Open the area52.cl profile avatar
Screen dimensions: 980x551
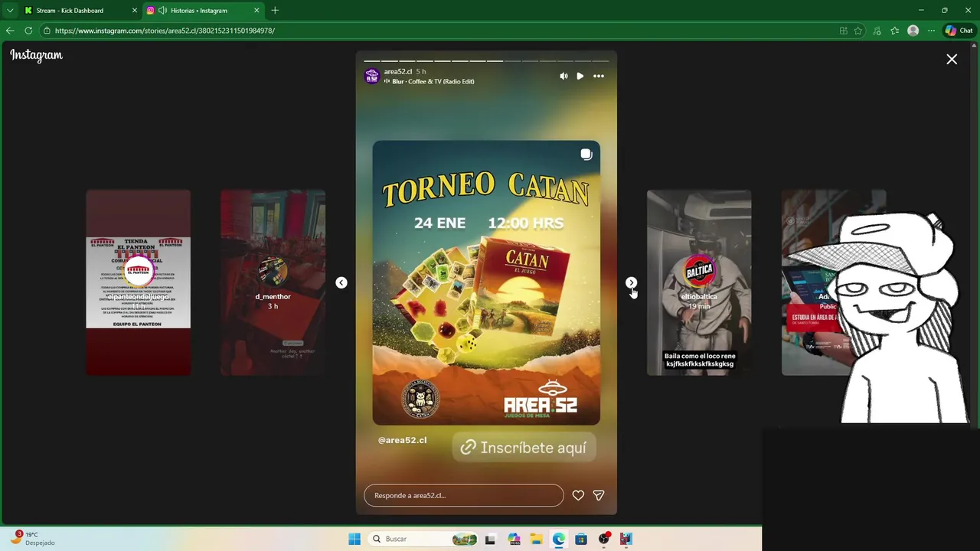tap(372, 76)
